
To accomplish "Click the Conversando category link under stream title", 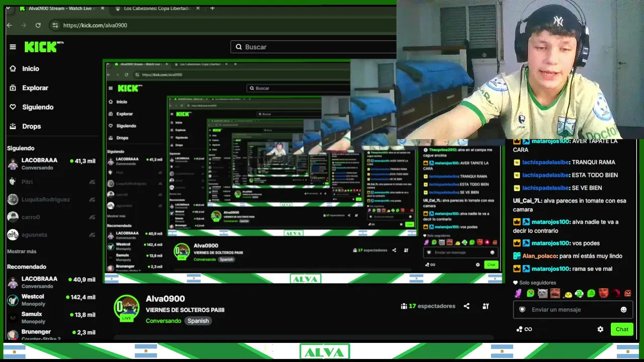I will 164,321.
